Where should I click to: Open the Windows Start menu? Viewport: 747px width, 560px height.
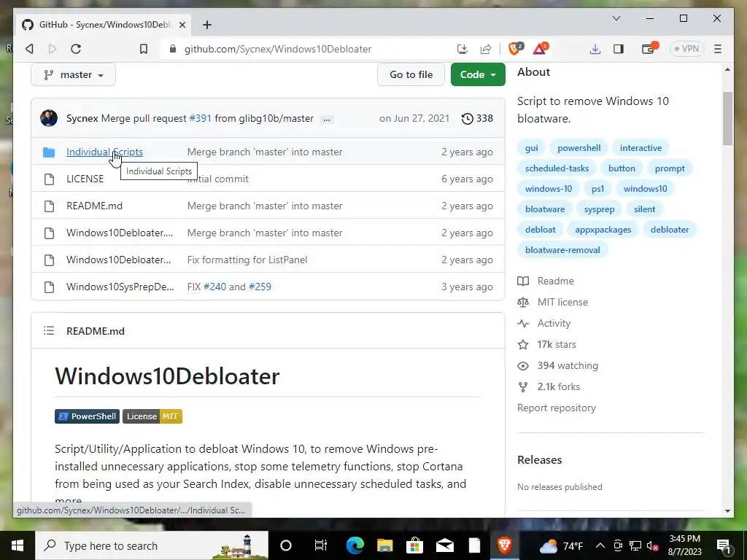pos(18,545)
